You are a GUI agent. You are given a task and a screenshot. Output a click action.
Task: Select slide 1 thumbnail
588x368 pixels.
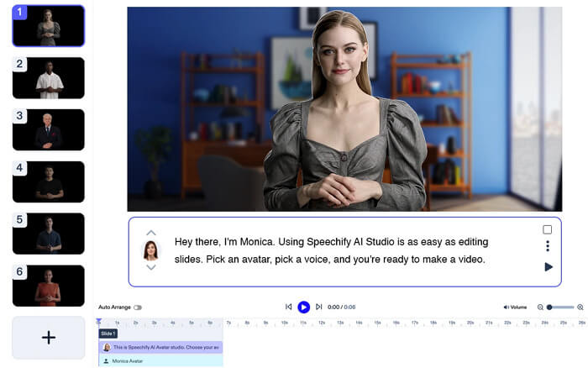click(48, 26)
